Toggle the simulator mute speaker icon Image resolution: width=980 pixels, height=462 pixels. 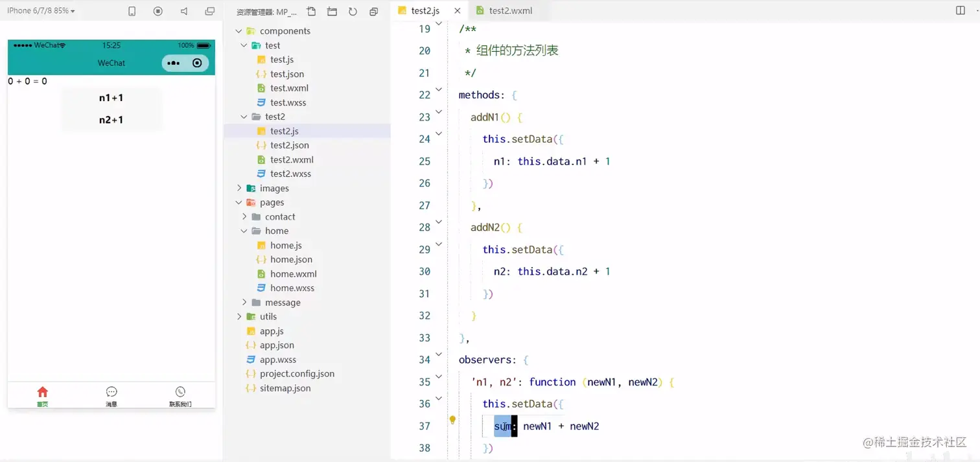(x=184, y=11)
